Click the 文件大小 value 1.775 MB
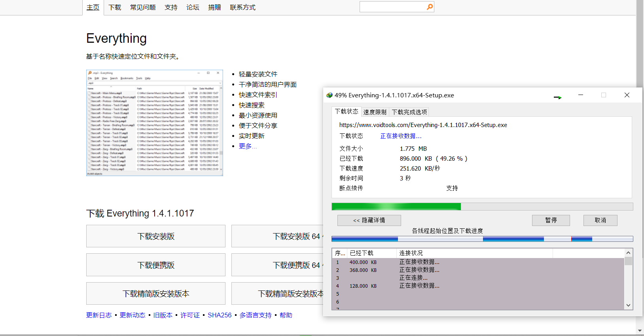The height and width of the screenshot is (336, 644). pos(413,148)
